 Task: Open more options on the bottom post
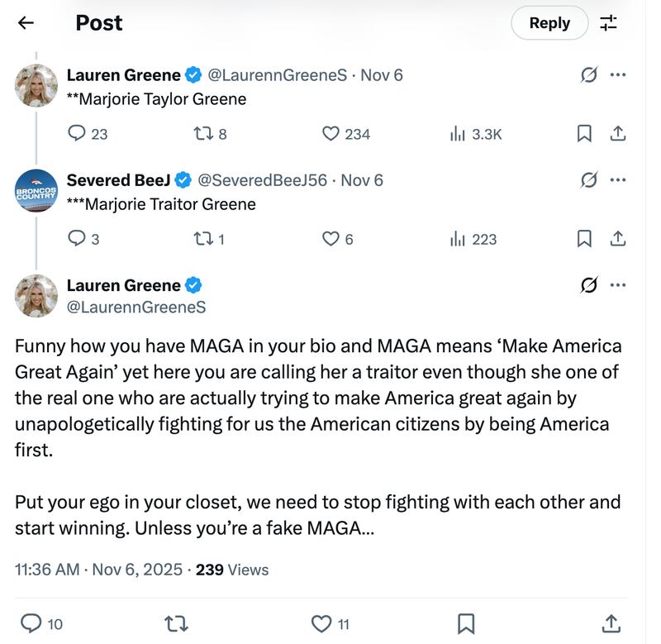616,284
